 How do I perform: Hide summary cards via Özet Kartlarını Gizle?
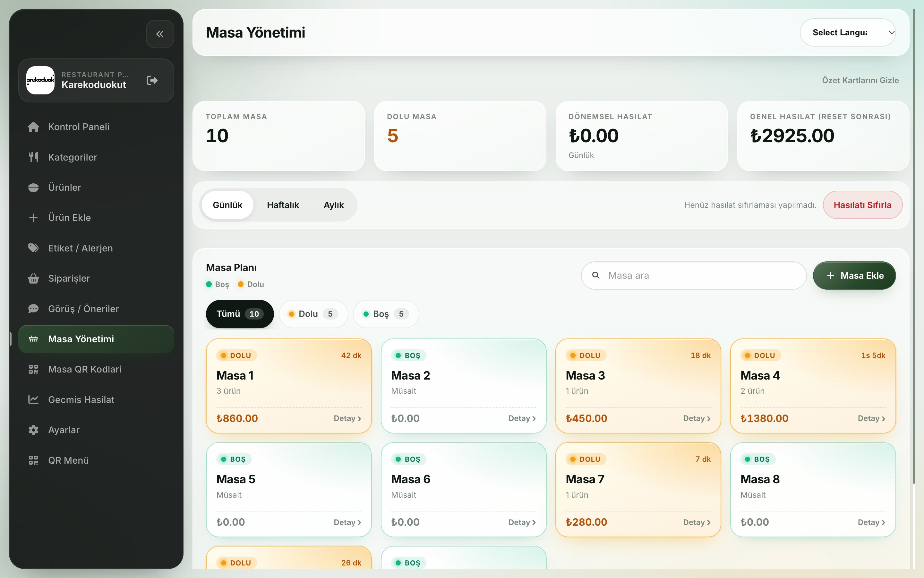pos(860,80)
